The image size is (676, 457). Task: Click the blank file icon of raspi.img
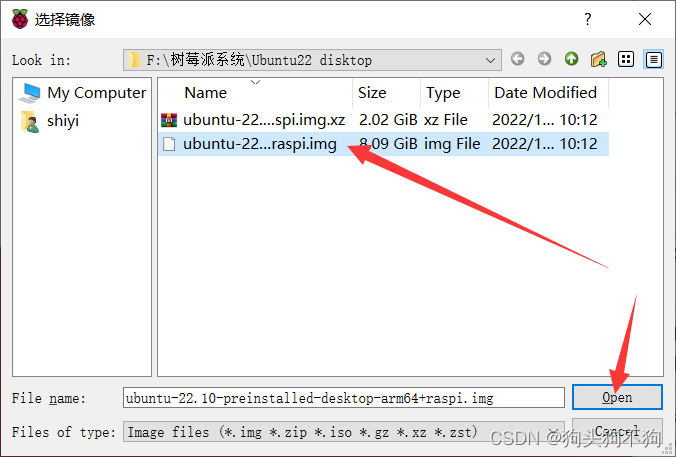[x=169, y=144]
